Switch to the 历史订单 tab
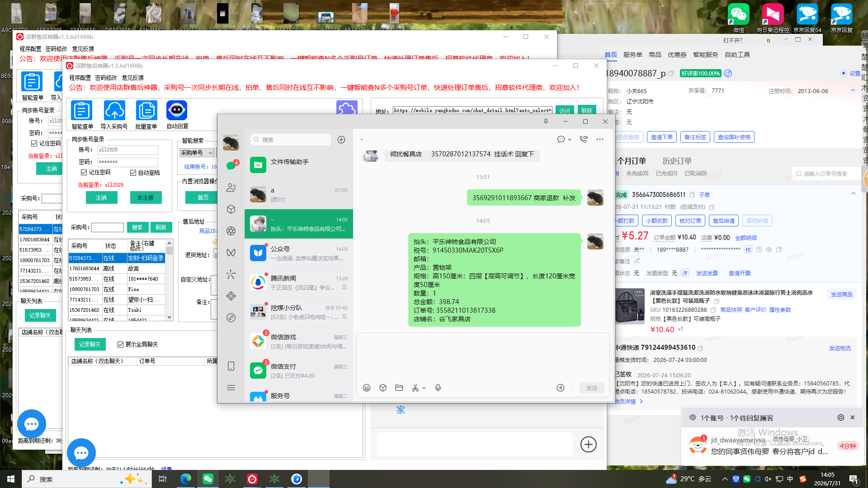The width and height of the screenshot is (868, 488). [x=677, y=161]
